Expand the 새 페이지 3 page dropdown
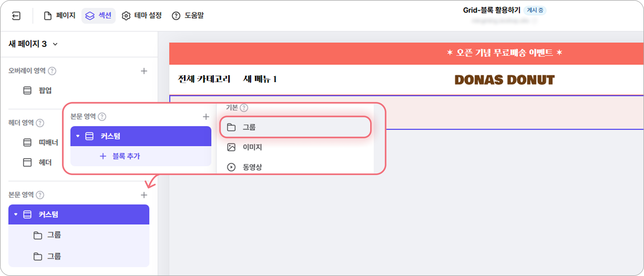Image resolution: width=644 pixels, height=276 pixels. (33, 44)
